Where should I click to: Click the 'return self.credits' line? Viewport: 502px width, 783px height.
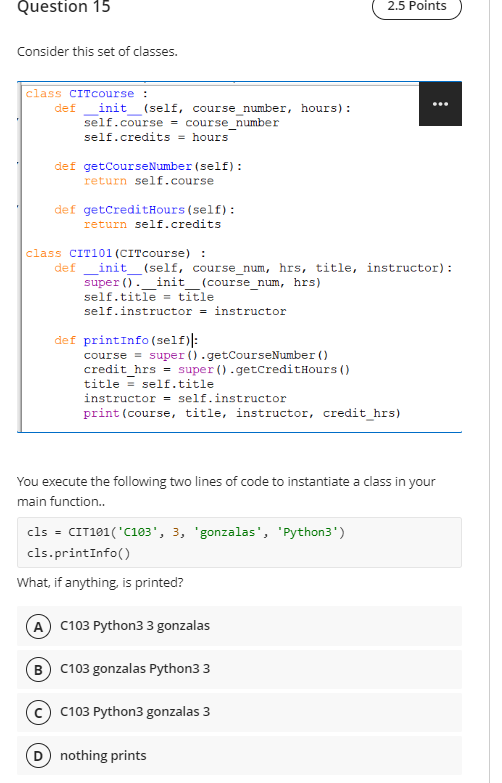pos(152,224)
